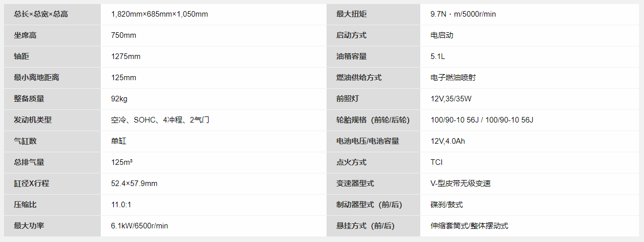Click the 最大扭矩 label cell

pos(373,14)
